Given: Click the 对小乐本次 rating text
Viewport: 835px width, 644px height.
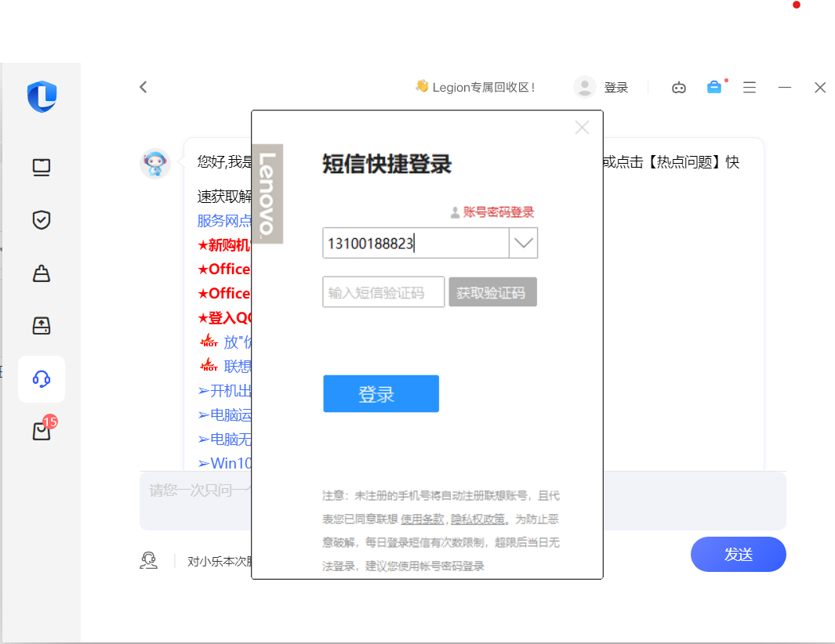Looking at the screenshot, I should (x=220, y=562).
